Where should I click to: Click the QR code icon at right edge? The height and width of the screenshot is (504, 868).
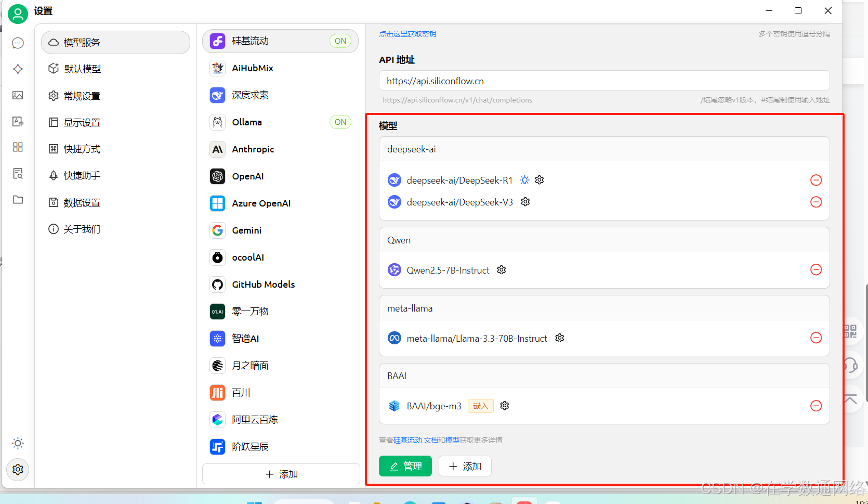coord(850,331)
